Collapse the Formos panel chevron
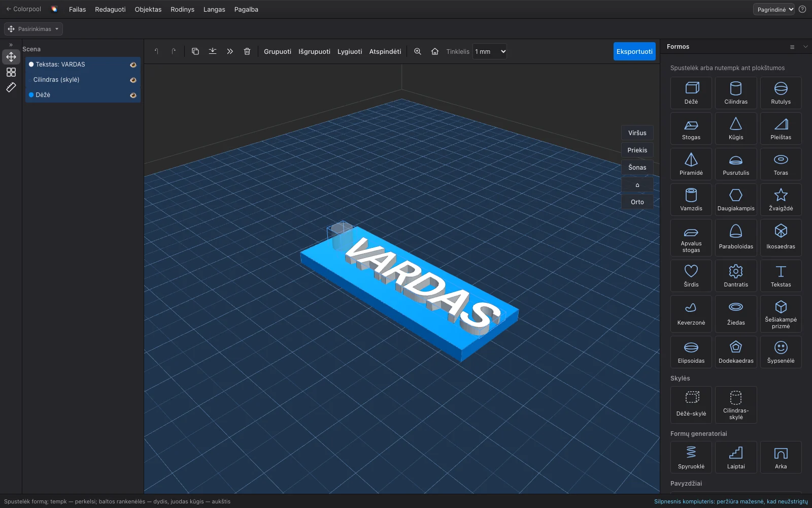Screen dimensions: 812x508 (805, 47)
